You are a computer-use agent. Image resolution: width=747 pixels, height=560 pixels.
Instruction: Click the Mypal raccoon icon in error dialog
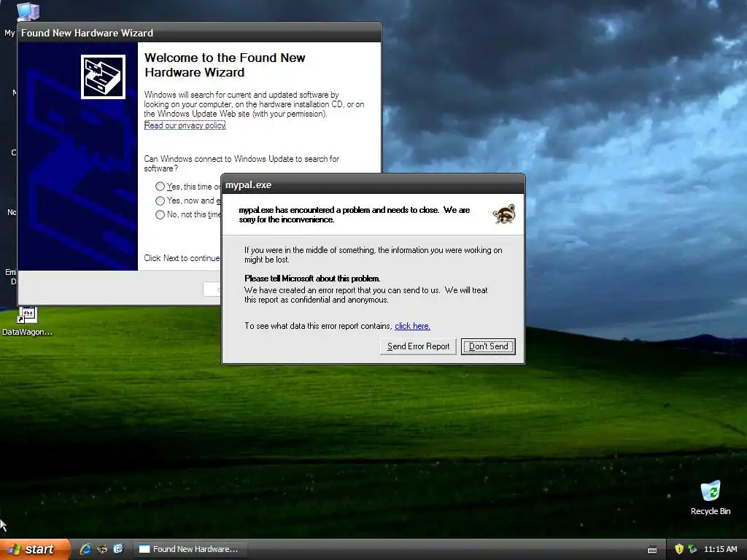coord(504,214)
